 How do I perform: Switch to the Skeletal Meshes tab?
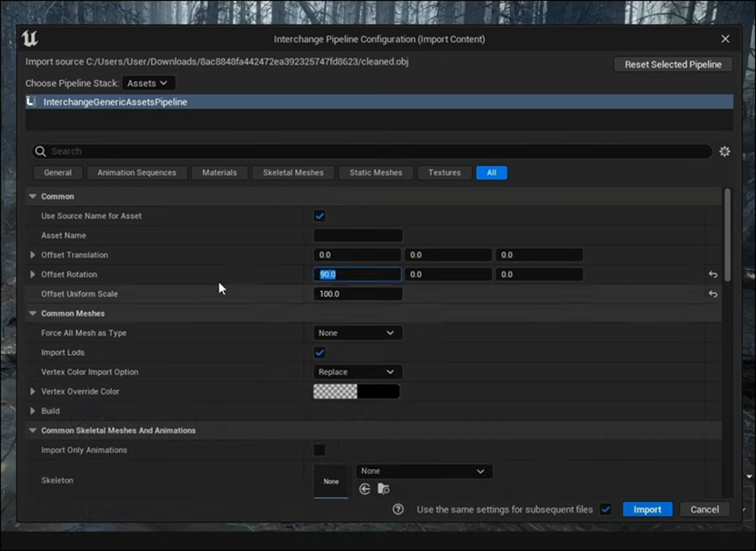click(x=293, y=173)
